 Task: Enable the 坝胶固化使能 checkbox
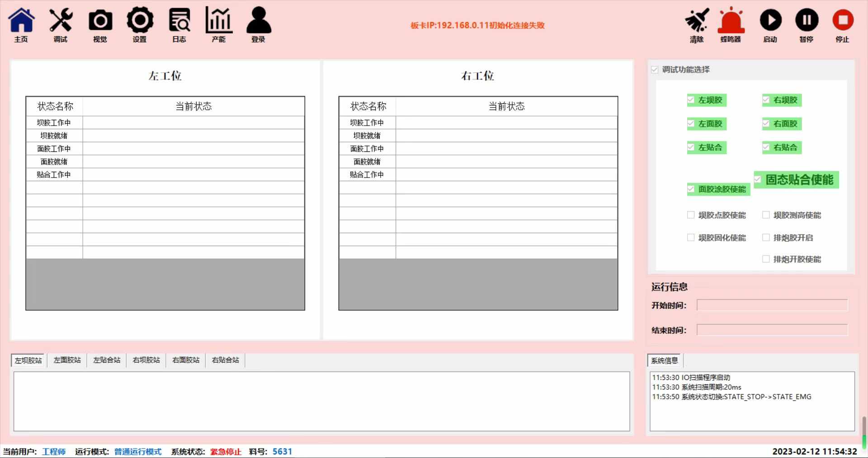(x=691, y=238)
